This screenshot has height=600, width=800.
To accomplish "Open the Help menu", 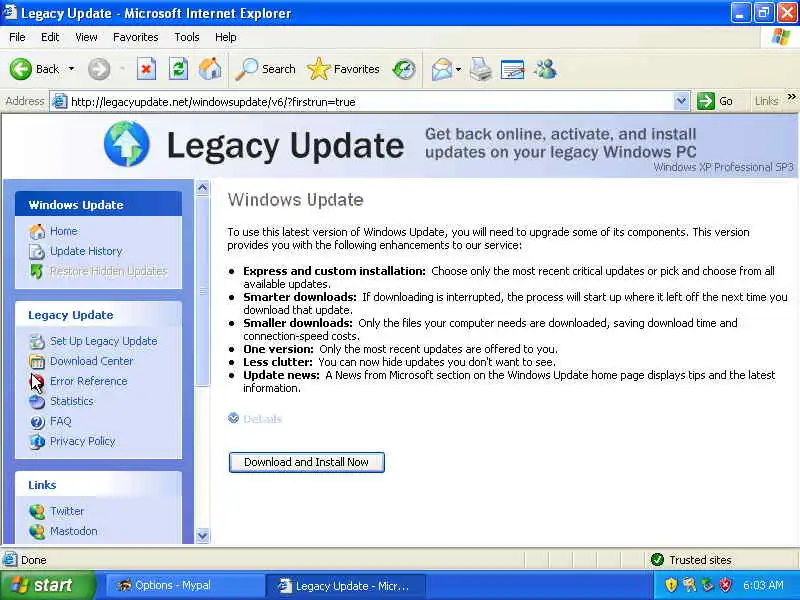I will (226, 37).
